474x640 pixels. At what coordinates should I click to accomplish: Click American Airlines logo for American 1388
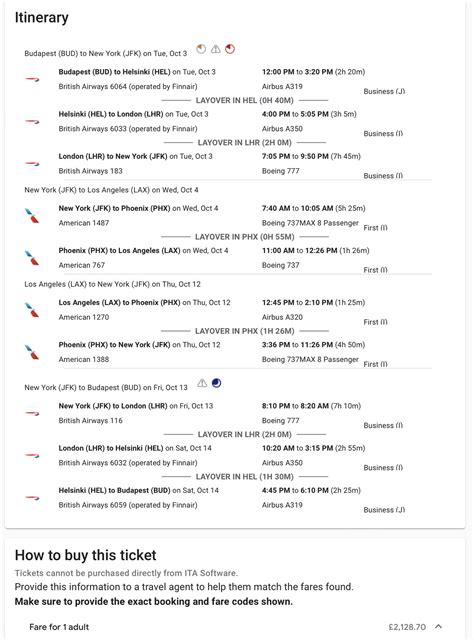32,352
